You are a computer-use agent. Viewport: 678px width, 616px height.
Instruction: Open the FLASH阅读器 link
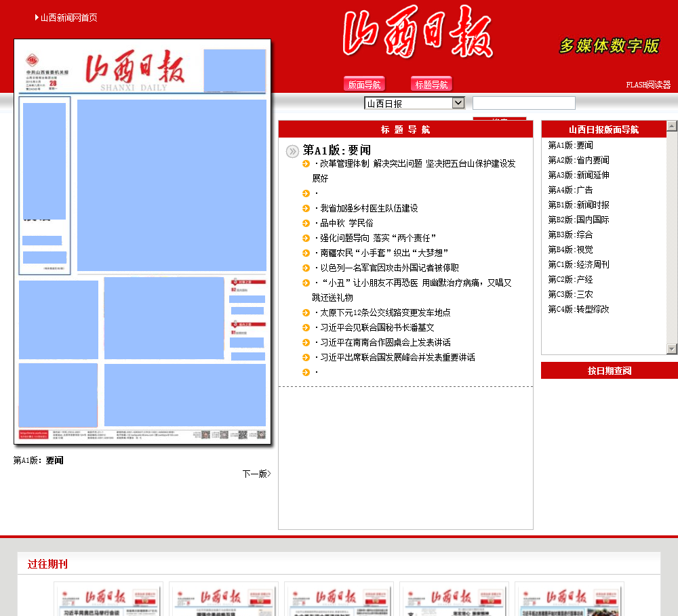(648, 85)
